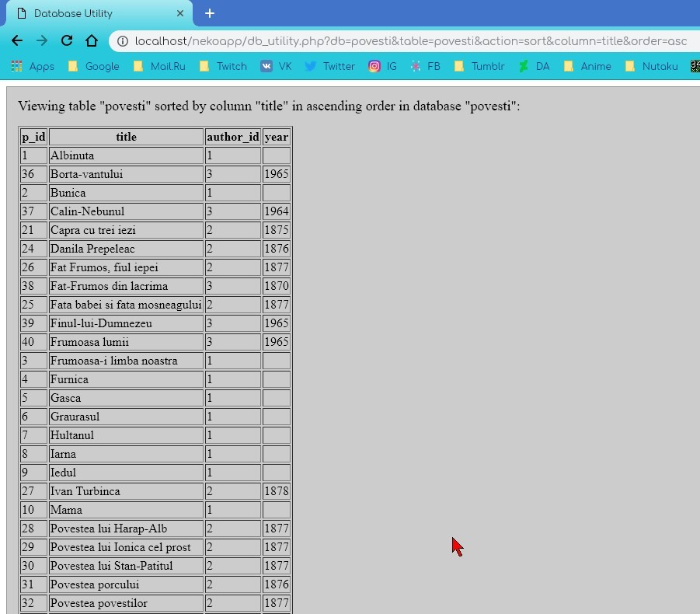
Task: Go back using the browser back arrow
Action: click(17, 40)
